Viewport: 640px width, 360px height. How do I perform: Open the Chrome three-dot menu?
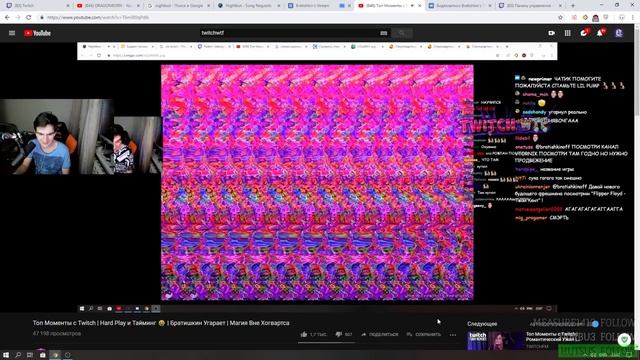click(633, 18)
